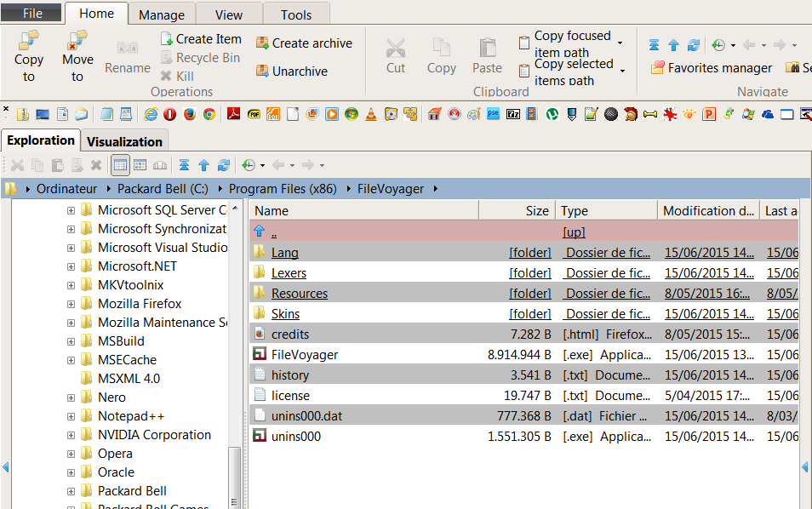Screen dimensions: 812x509
Task: Open Copy selected items path dropdown arrow
Action: coord(622,71)
